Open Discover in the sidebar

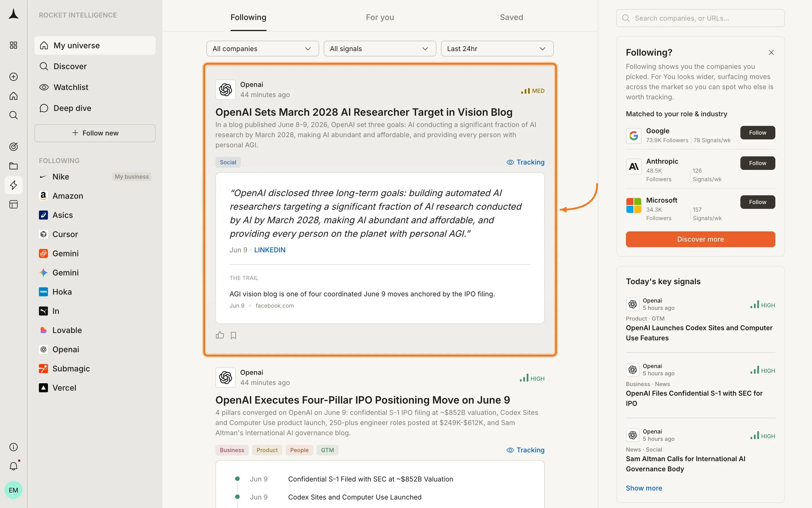95,66
